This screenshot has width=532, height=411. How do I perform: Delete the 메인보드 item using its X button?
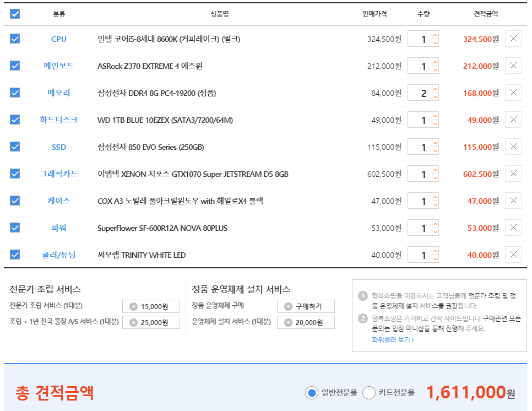pos(513,66)
